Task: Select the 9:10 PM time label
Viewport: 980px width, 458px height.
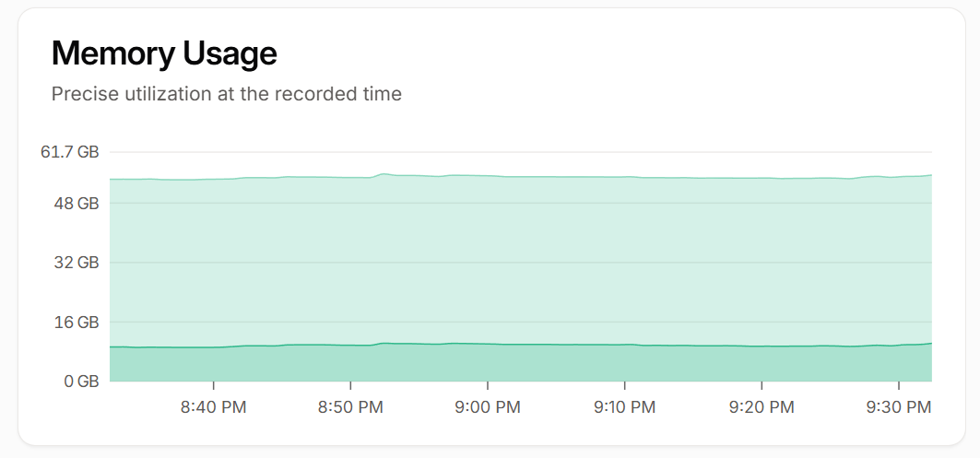Action: [624, 406]
